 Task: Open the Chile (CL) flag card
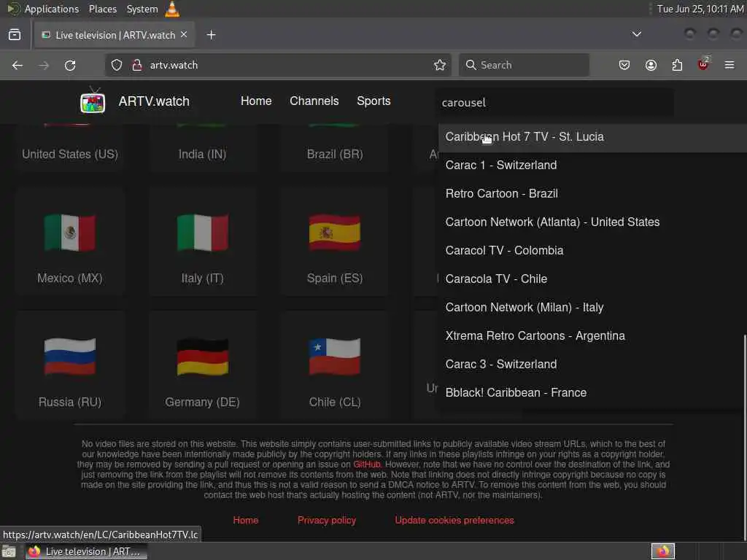335,366
